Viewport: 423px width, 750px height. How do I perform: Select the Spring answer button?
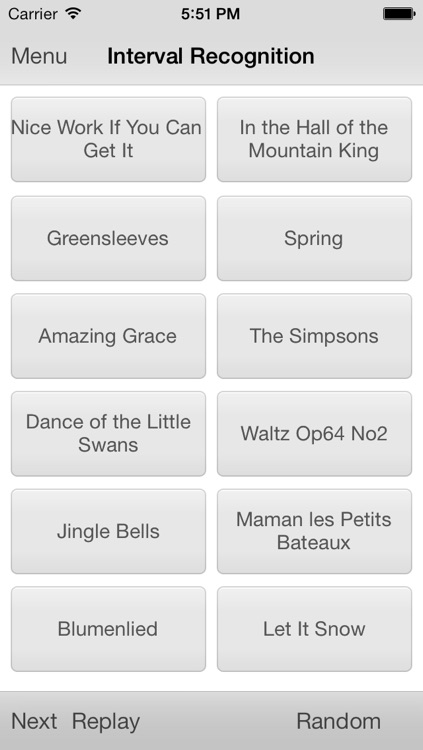click(x=314, y=238)
